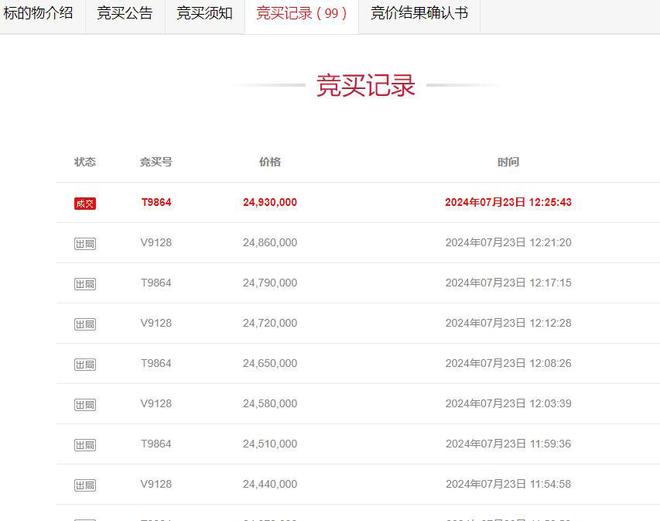Click the timestamp 2024年07月23日 11:59:36

[508, 444]
